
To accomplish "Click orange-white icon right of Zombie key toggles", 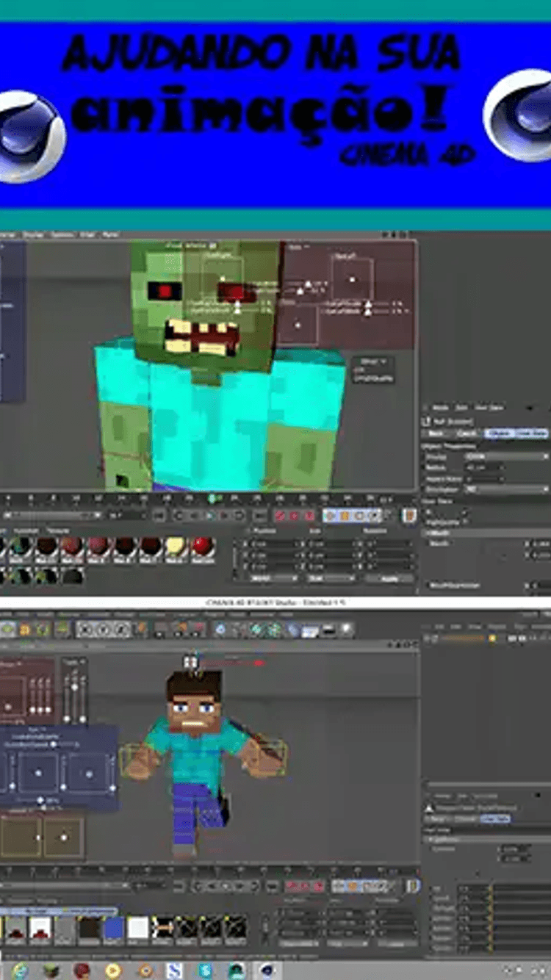I will pos(410,516).
